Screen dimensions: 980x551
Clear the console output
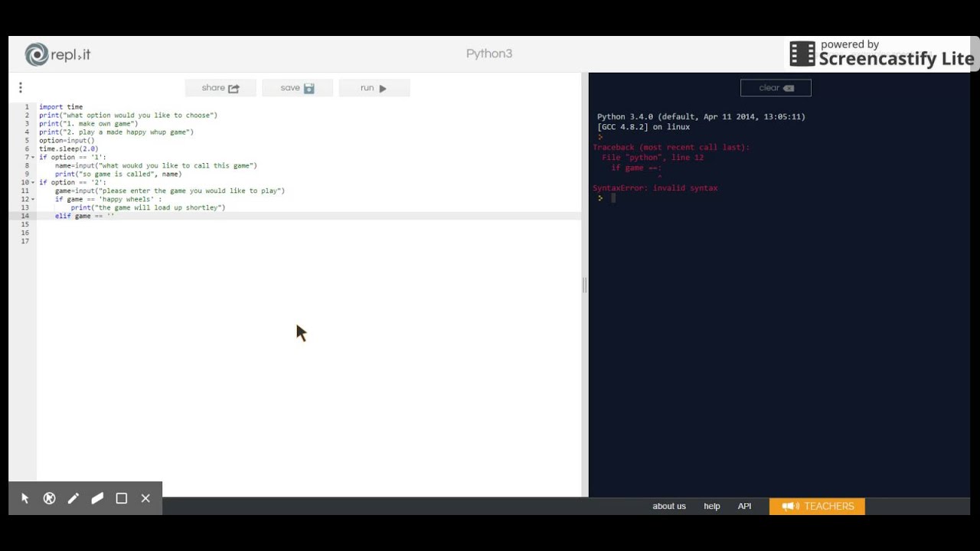[776, 88]
